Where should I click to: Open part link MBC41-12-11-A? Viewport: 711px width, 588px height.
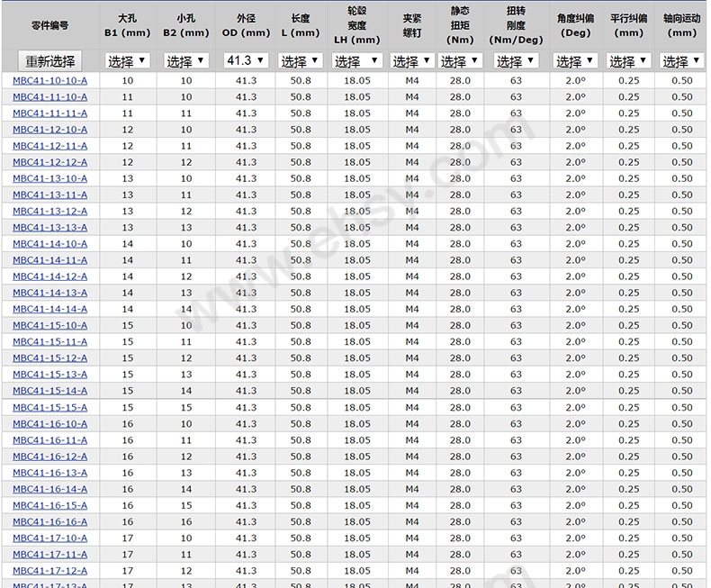point(49,146)
